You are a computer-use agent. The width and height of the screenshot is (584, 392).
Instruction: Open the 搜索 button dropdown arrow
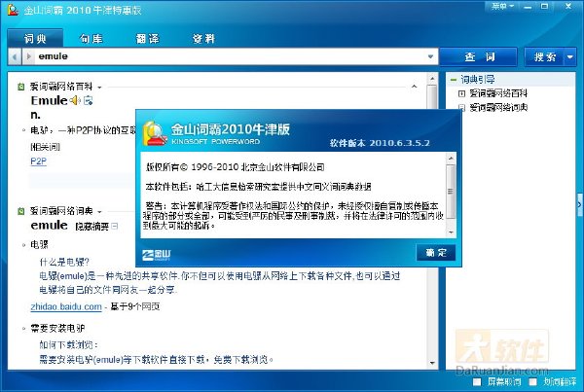coord(570,57)
